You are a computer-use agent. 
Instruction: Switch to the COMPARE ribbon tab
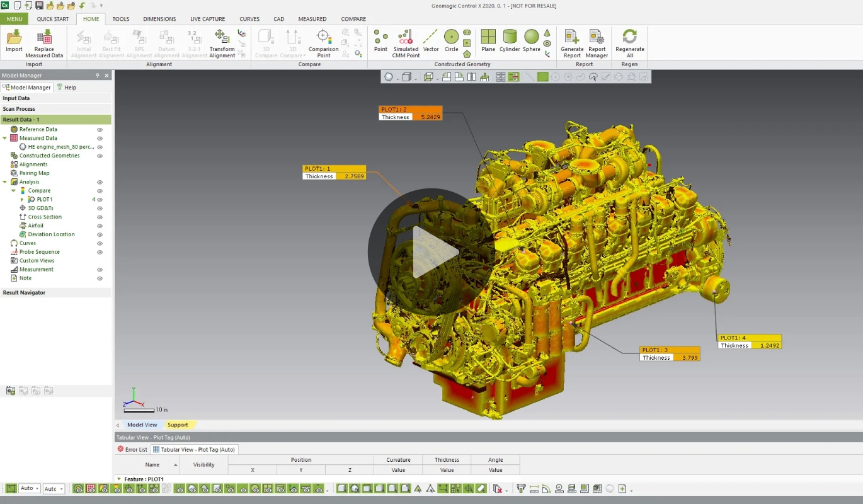[353, 19]
